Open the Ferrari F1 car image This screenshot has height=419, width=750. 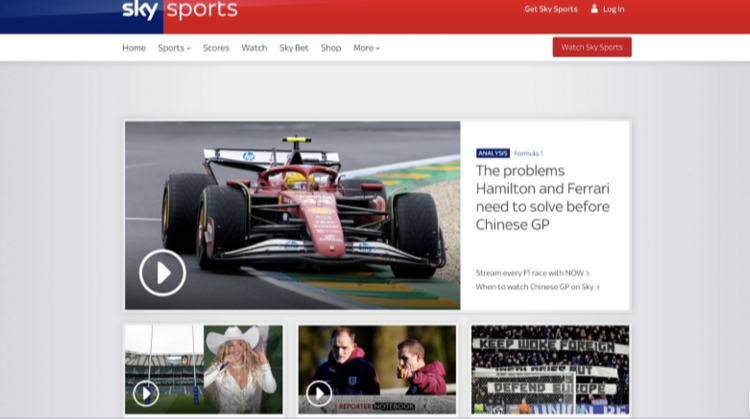pyautogui.click(x=293, y=215)
